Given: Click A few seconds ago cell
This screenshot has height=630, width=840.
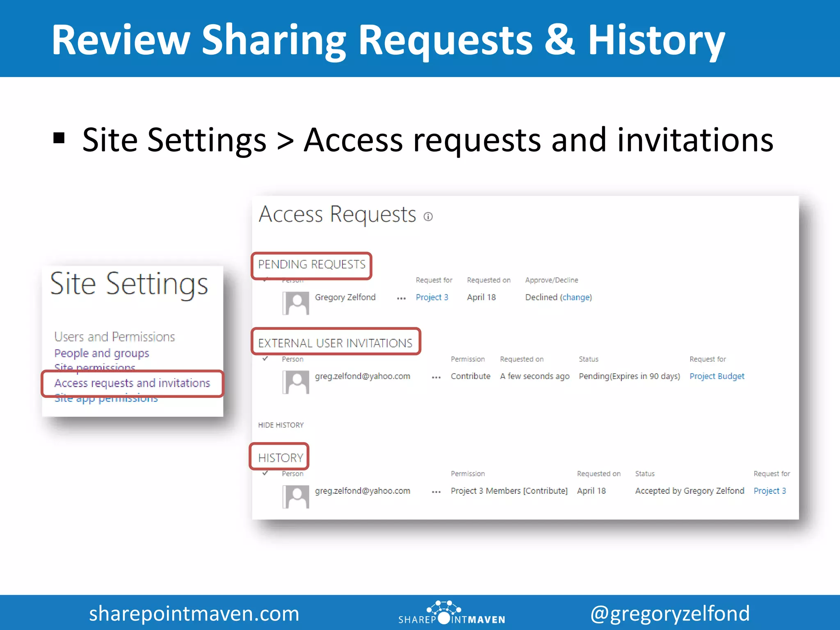Looking at the screenshot, I should tap(534, 377).
